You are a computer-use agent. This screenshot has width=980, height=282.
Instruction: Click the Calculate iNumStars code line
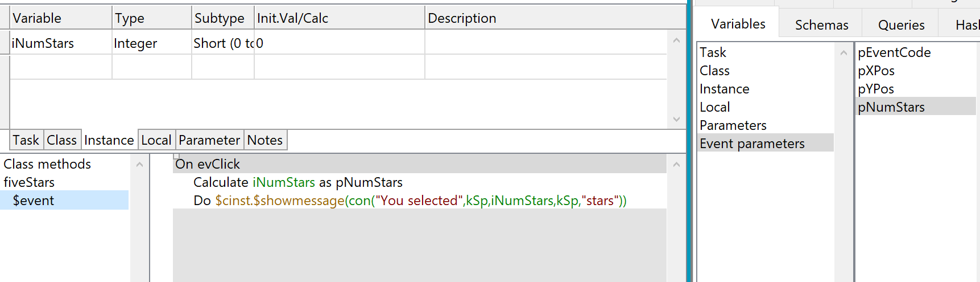point(297,182)
